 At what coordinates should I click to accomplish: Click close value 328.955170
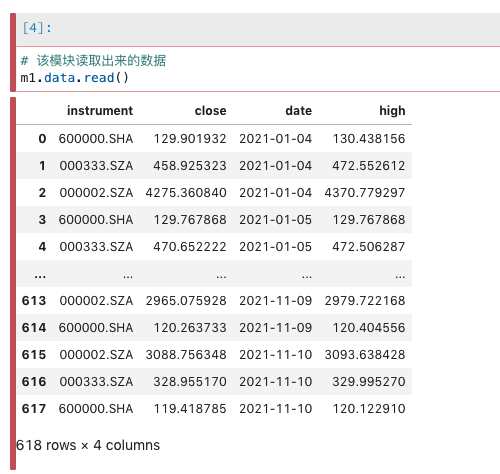(x=190, y=382)
